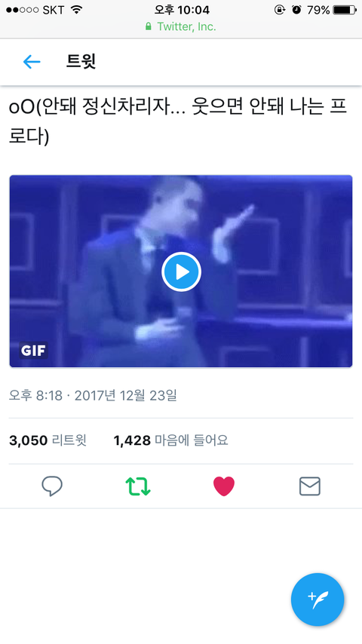Image resolution: width=362 pixels, height=644 pixels.
Task: Tap the battery indicator in status bar
Action: pos(345,10)
